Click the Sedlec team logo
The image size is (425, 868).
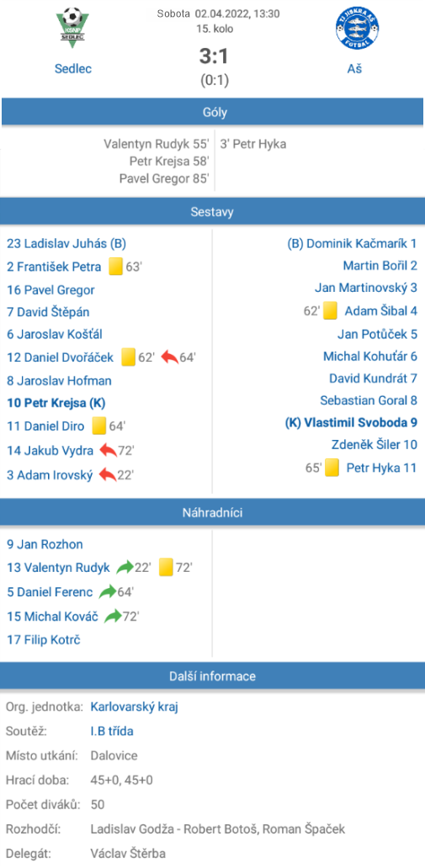(73, 25)
